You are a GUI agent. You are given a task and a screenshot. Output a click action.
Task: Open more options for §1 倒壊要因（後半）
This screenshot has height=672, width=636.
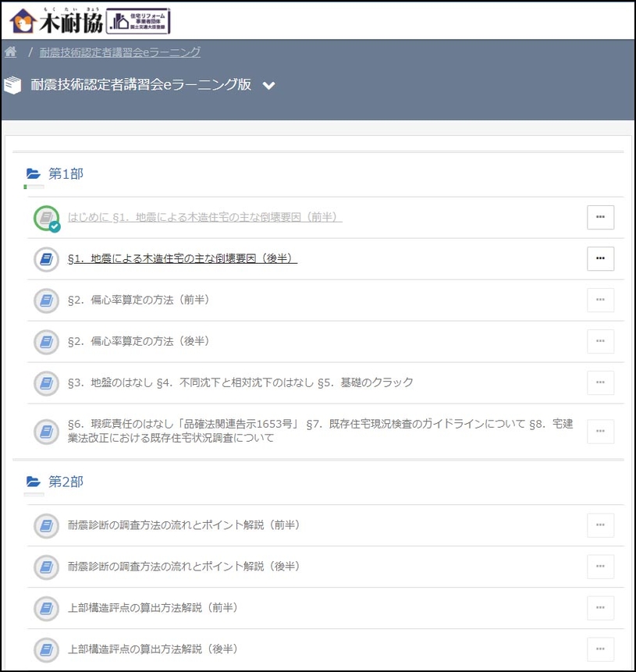click(x=600, y=258)
